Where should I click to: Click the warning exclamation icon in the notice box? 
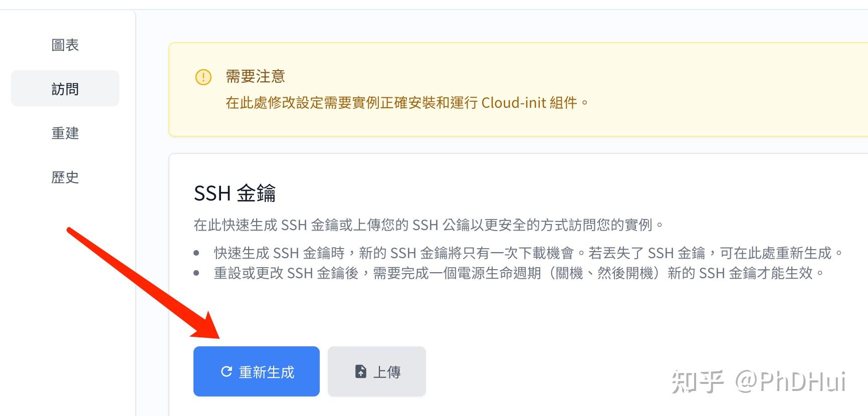(202, 78)
